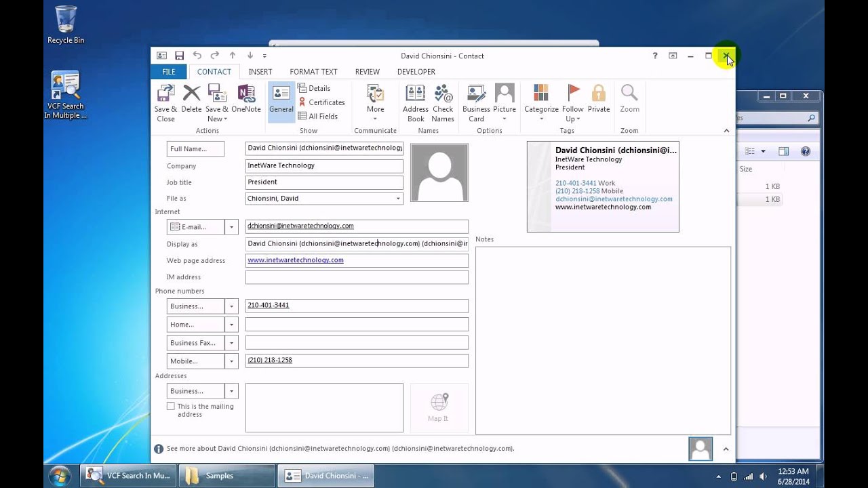Switch to the DEVELOPER tab
Image resolution: width=868 pixels, height=488 pixels.
pyautogui.click(x=416, y=72)
